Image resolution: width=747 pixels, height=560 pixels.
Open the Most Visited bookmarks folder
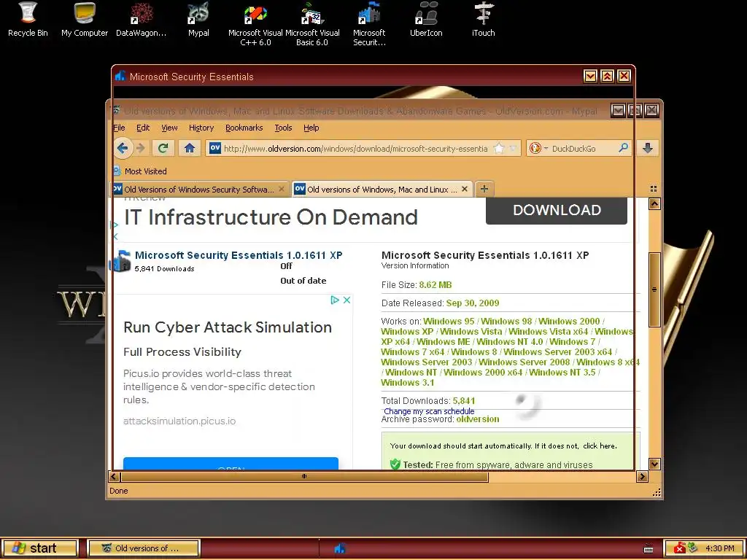[140, 171]
